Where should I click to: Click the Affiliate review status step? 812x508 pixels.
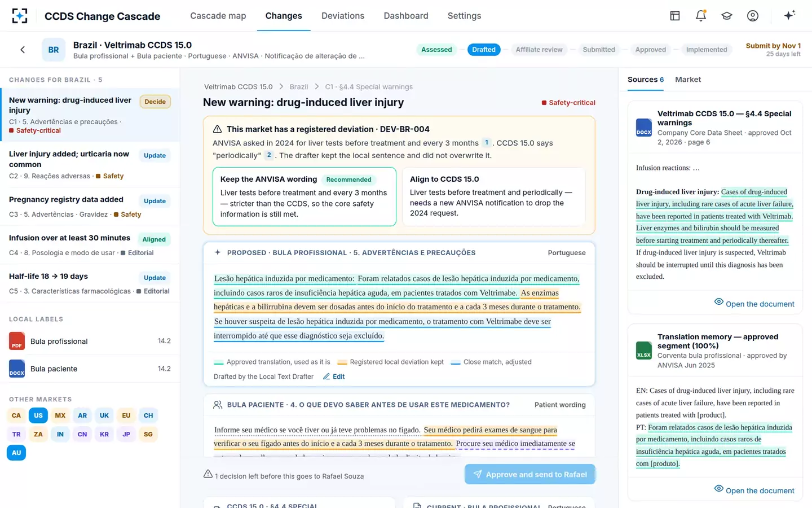coord(539,50)
